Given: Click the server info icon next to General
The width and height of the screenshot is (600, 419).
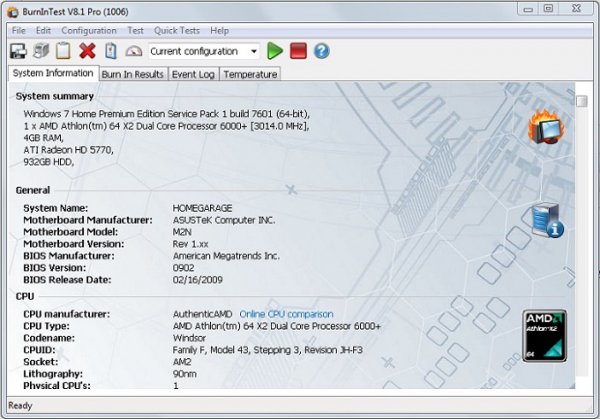Looking at the screenshot, I should point(548,220).
